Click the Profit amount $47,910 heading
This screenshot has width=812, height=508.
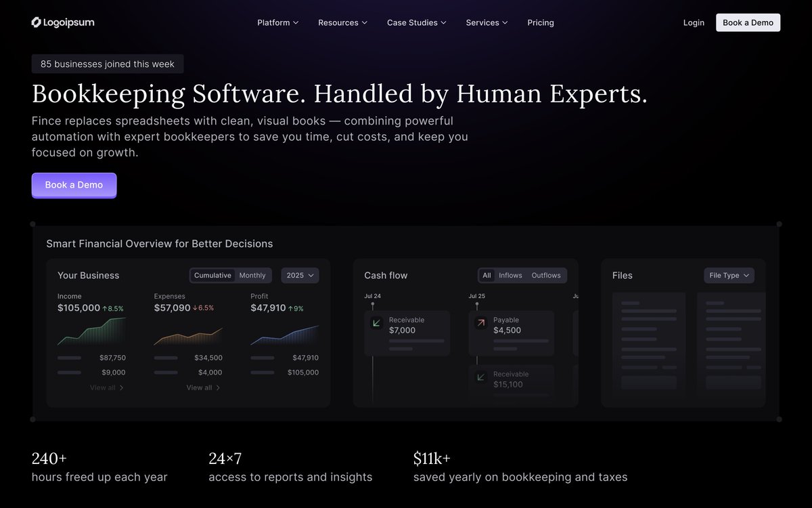(x=268, y=308)
